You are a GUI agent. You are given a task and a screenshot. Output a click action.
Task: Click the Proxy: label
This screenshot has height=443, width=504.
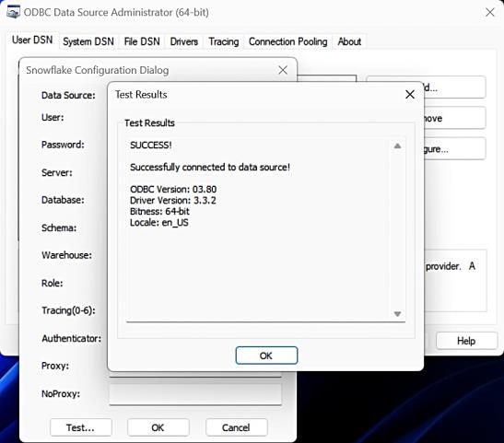tap(55, 366)
